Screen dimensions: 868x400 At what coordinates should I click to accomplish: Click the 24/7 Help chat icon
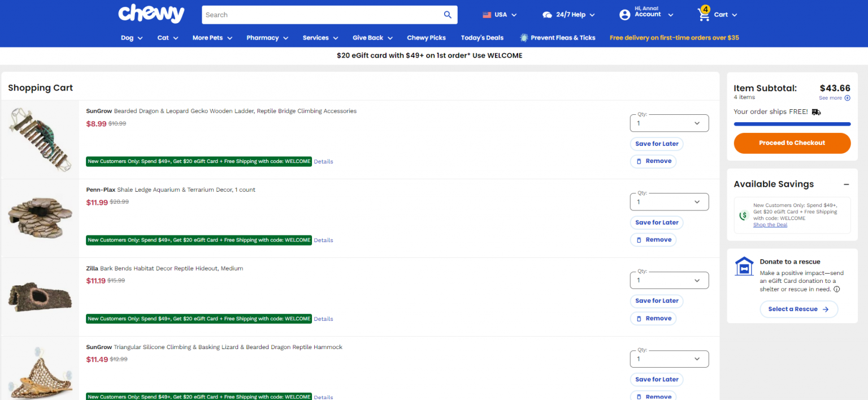(547, 15)
